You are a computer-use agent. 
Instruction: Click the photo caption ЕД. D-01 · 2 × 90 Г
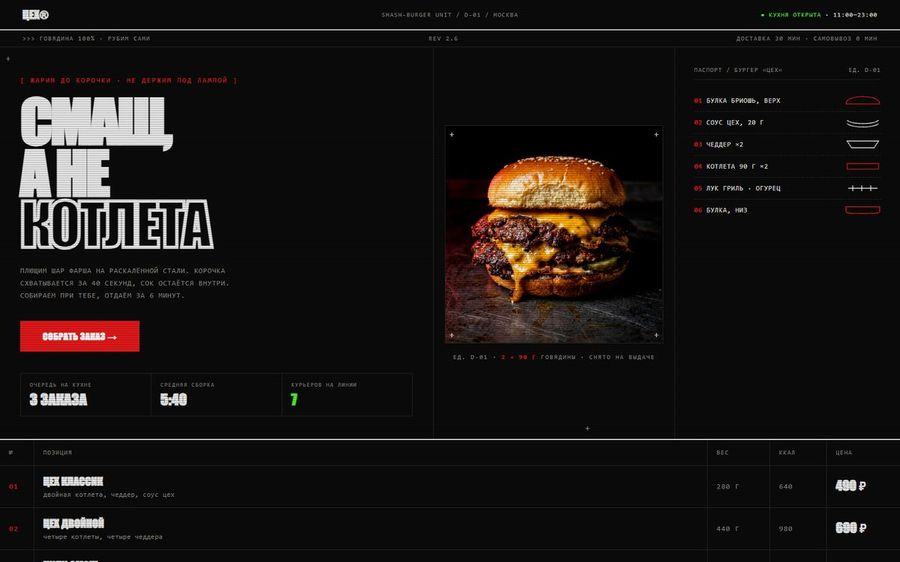tap(553, 357)
